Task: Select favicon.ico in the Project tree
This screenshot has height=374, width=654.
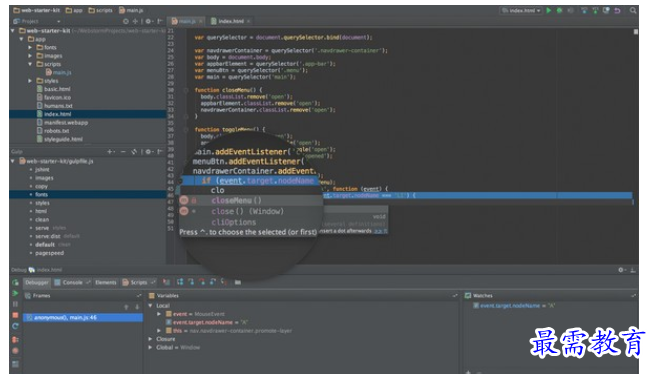Action: [x=53, y=98]
